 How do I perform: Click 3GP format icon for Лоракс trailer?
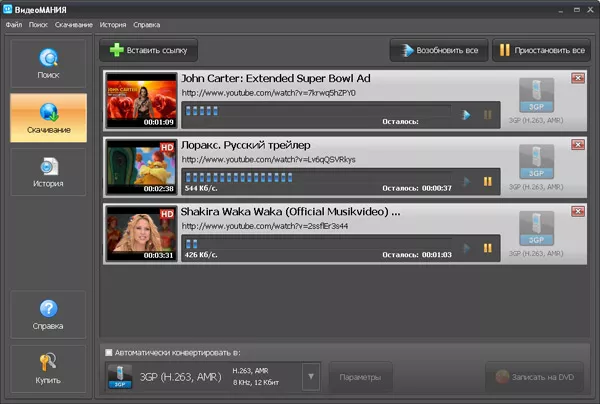coord(536,161)
